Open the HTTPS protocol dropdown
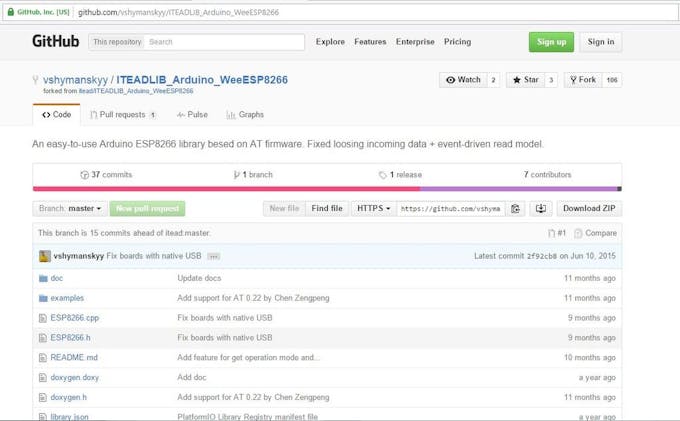The width and height of the screenshot is (680, 421). [373, 209]
